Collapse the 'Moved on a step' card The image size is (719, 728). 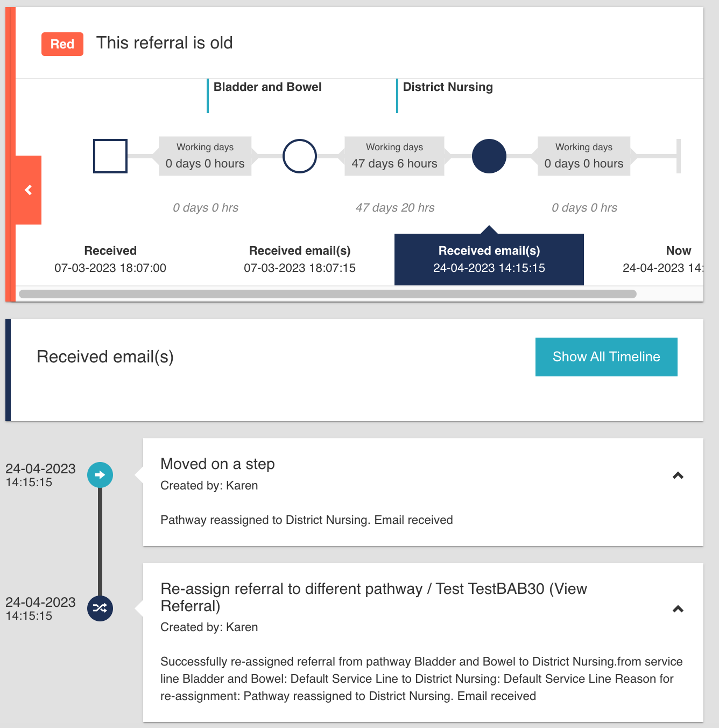678,475
